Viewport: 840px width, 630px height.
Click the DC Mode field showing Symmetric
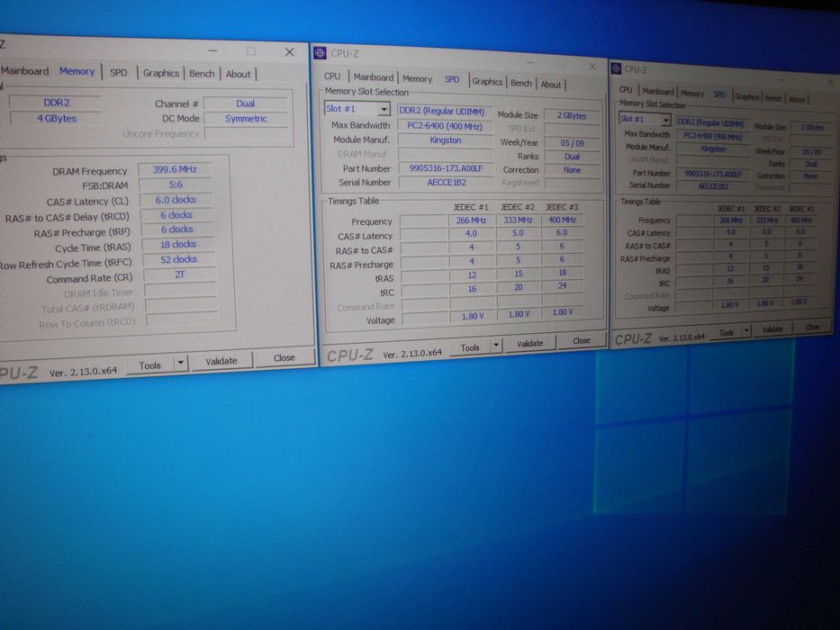point(246,119)
